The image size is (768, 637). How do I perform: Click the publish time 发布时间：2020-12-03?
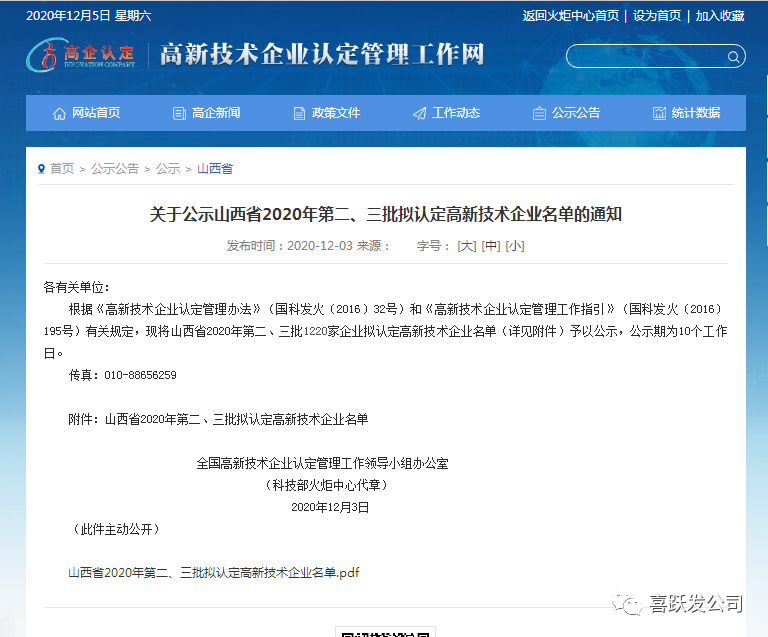289,246
